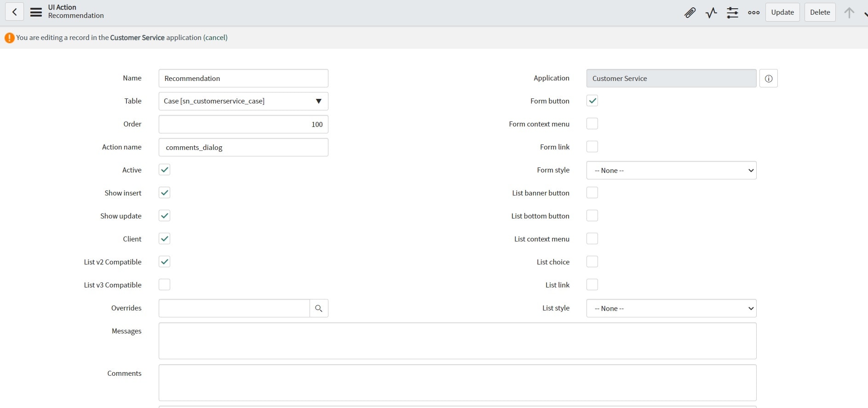Click the Action name label

click(122, 147)
